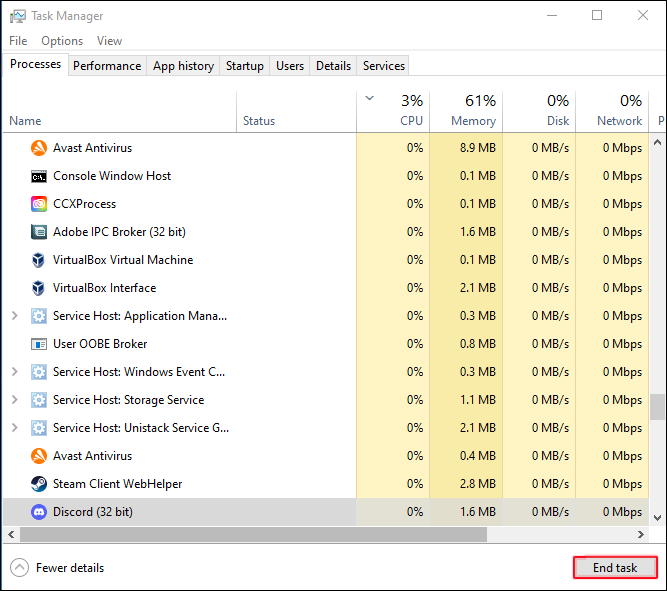
Task: Click the Steam Client WebHelper icon
Action: point(39,484)
